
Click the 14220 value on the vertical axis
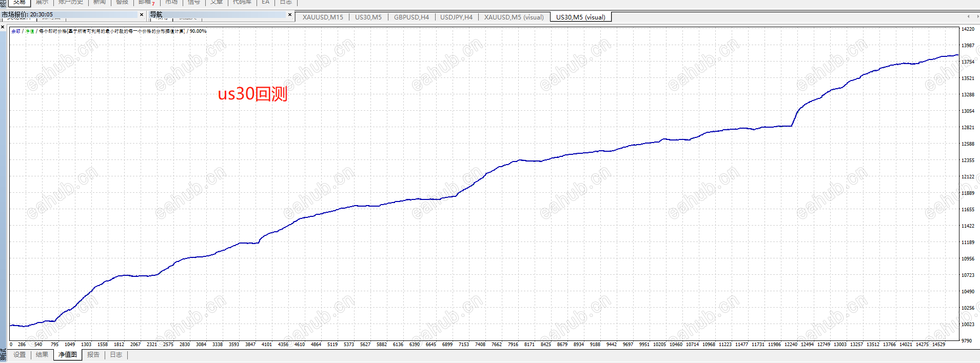(x=968, y=29)
